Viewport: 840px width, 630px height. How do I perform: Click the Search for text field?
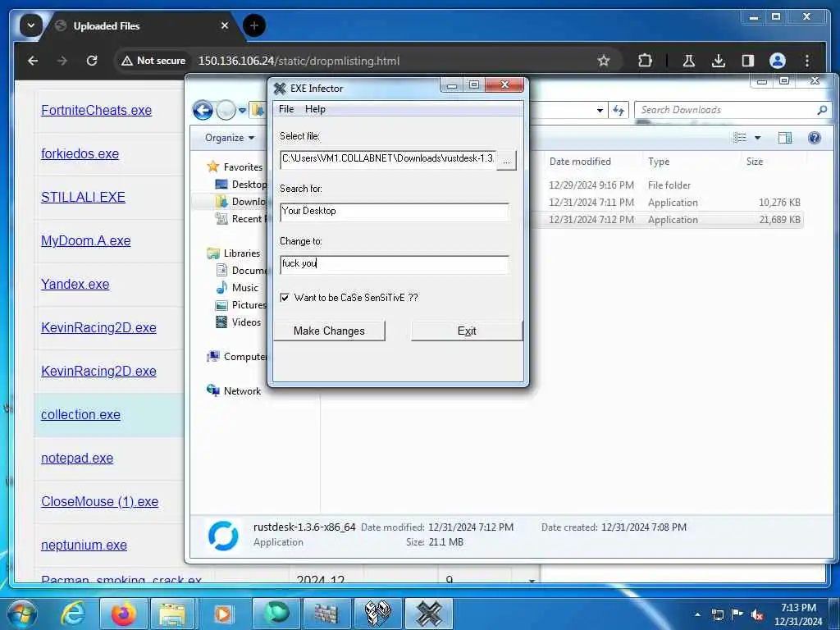tap(395, 211)
